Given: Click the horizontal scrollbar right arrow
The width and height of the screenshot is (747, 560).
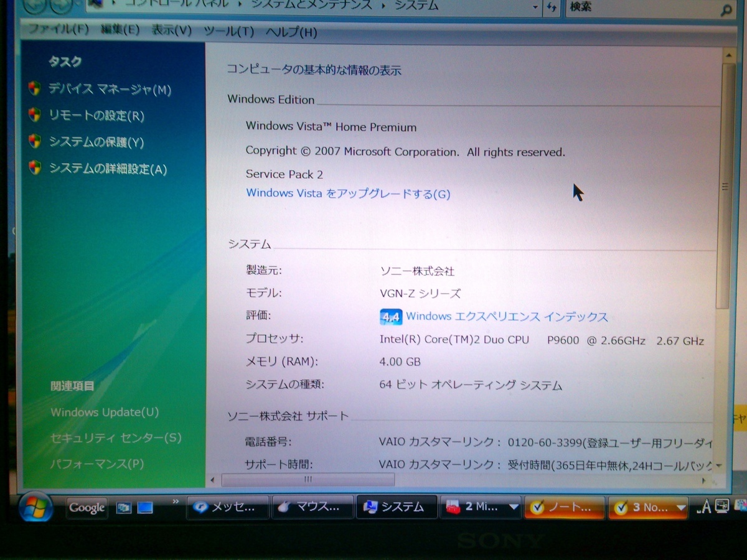Looking at the screenshot, I should [704, 480].
